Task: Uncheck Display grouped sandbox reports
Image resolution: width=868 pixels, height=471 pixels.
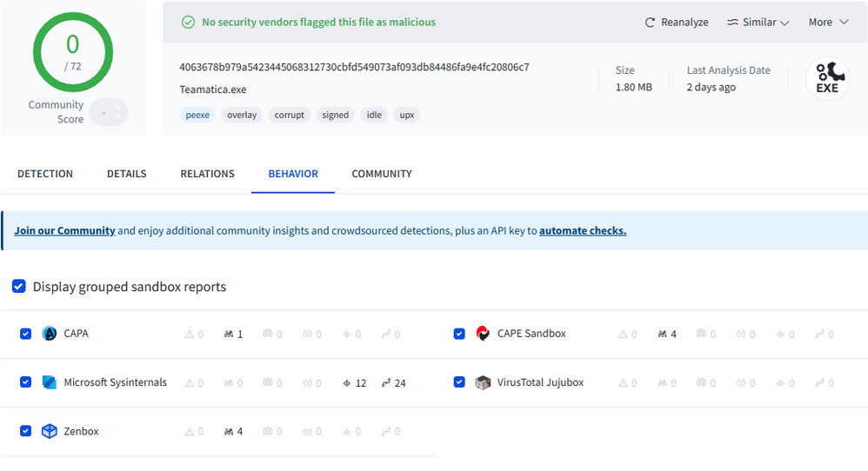Action: click(19, 287)
